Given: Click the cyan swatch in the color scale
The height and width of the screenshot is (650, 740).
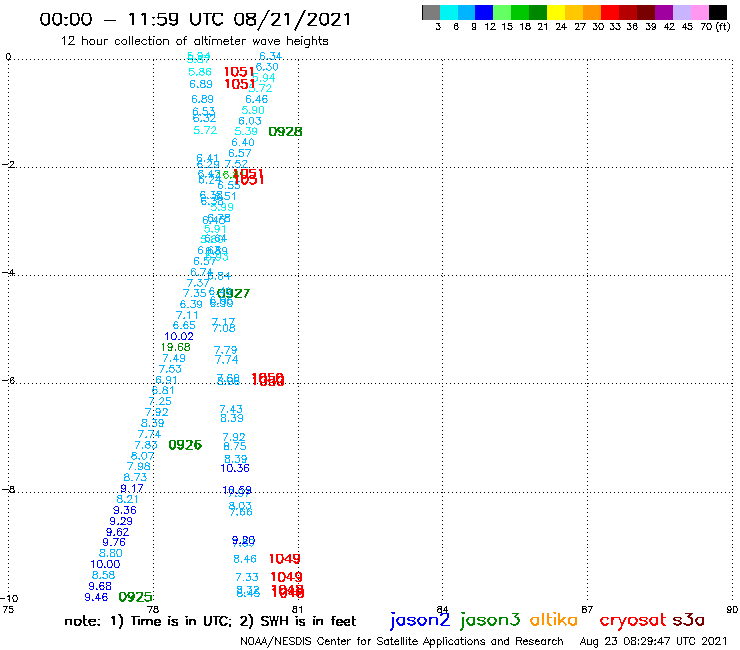Looking at the screenshot, I should 449,12.
